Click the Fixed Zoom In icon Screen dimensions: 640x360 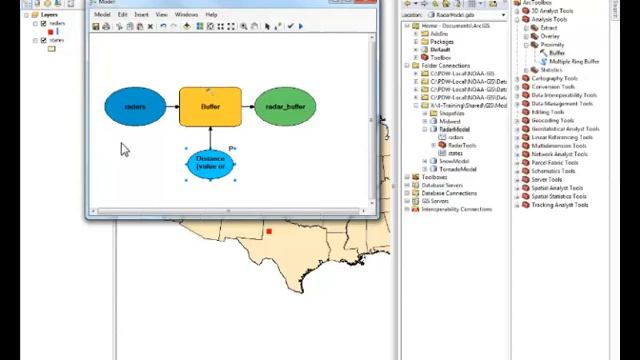[220, 27]
